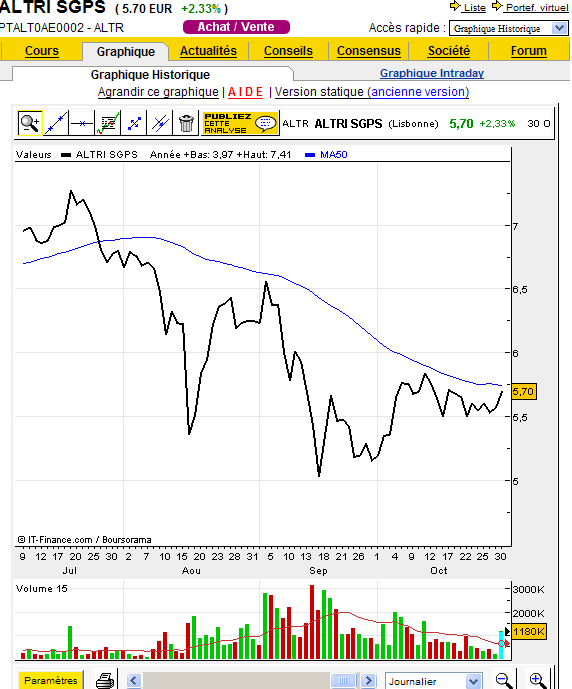Click the printer icon

(x=105, y=681)
